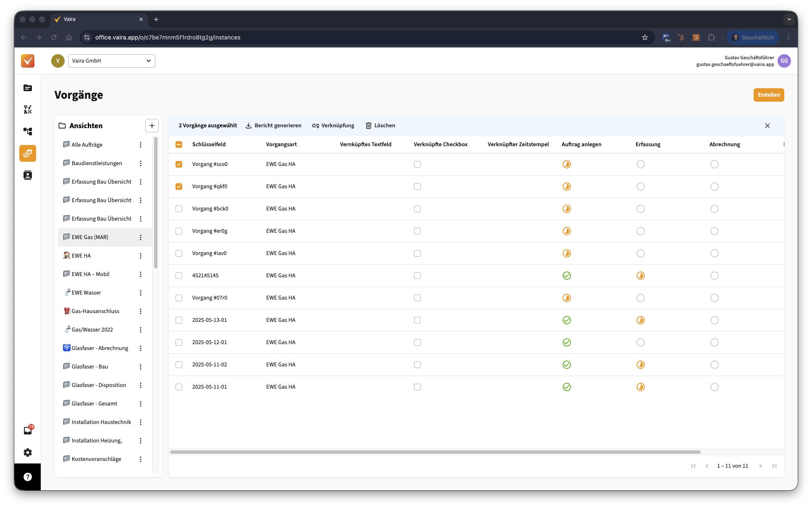Select the Vorgang #bck0 row checkbox
This screenshot has height=508, width=812.
[179, 209]
